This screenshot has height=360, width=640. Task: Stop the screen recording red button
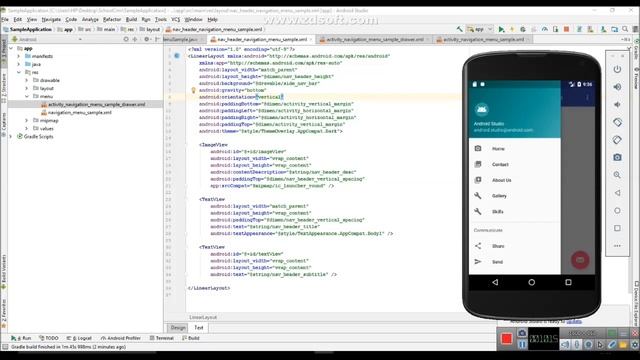(x=507, y=339)
